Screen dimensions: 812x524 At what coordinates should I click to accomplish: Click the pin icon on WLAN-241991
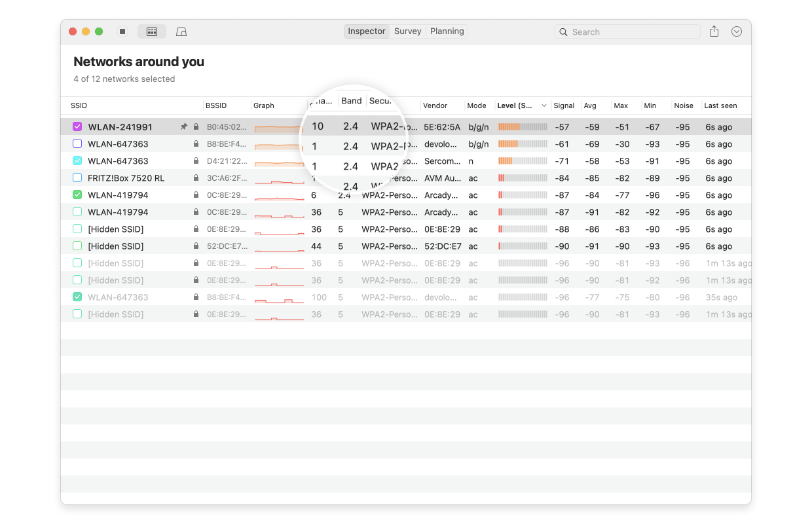184,127
